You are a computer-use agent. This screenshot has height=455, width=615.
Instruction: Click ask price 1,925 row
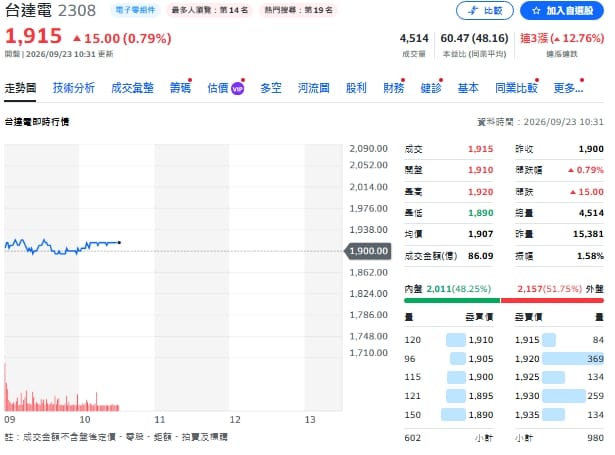pos(559,377)
